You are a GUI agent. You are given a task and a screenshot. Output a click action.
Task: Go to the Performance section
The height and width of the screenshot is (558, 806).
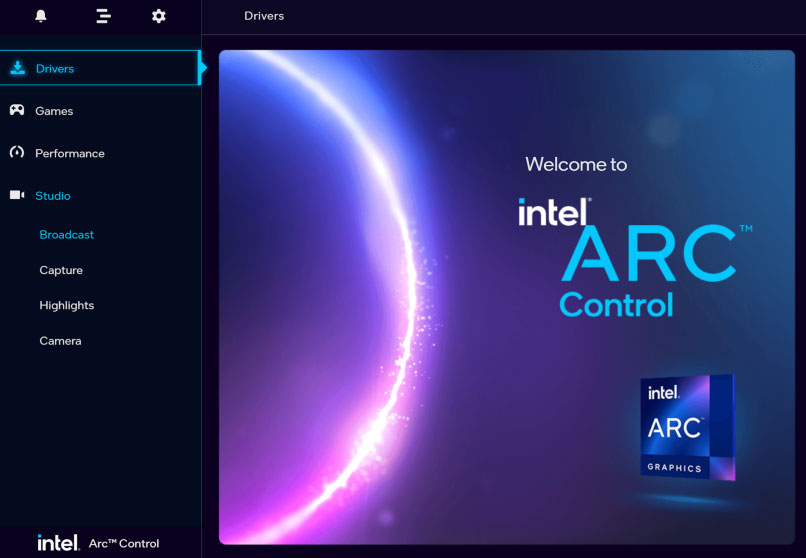(100, 153)
